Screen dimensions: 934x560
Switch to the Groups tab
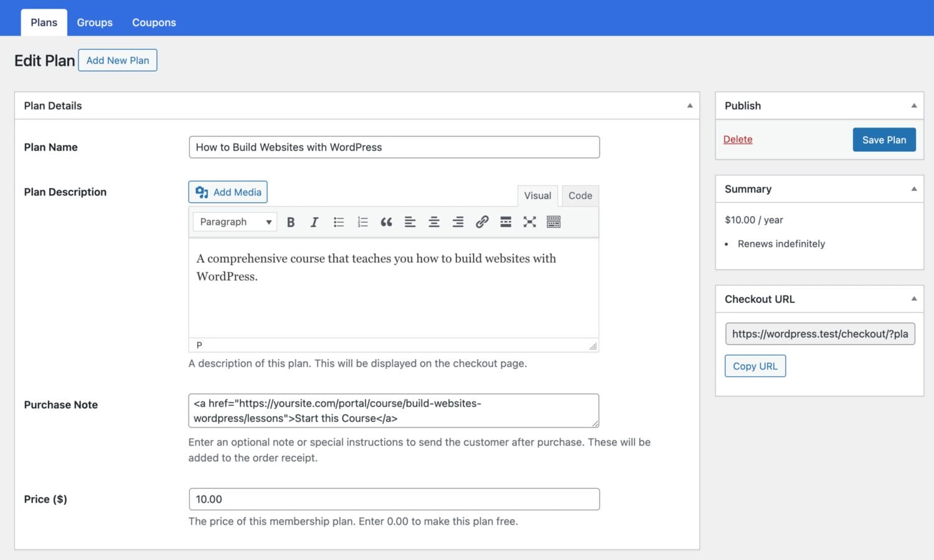coord(95,22)
